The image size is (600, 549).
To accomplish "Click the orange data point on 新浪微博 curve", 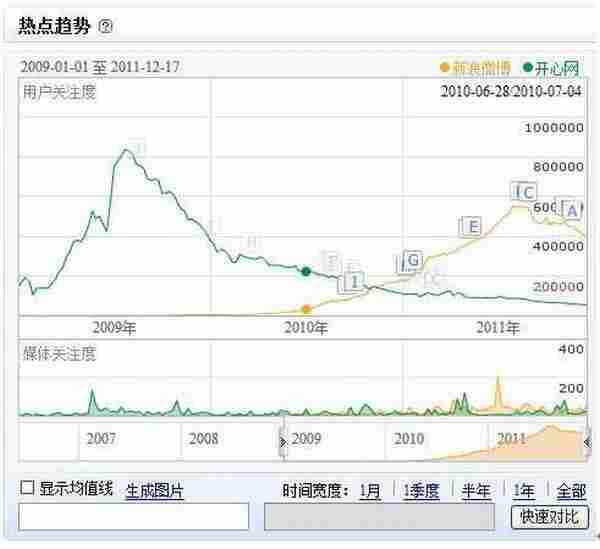I will pos(306,309).
